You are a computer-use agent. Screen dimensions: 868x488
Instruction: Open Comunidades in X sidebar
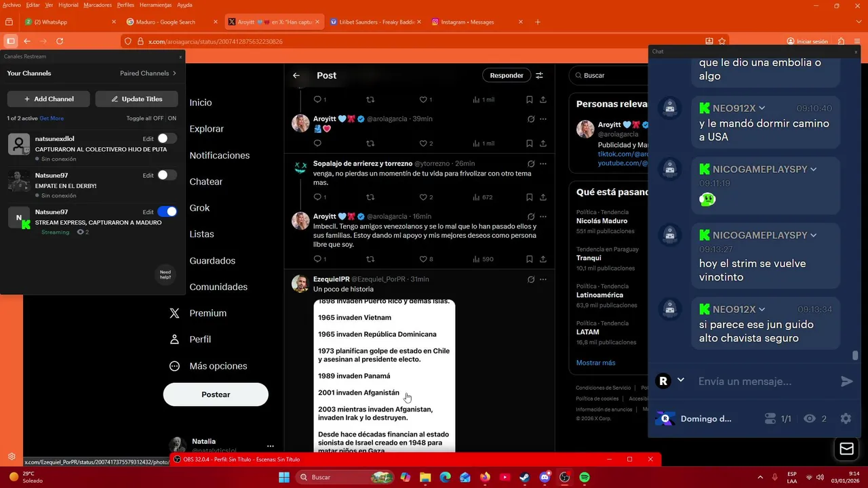pyautogui.click(x=218, y=287)
